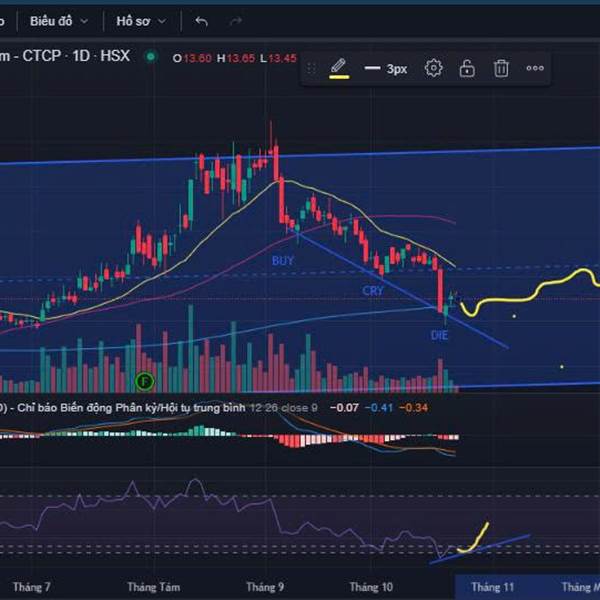Viewport: 600px width, 600px height.
Task: Click the redo arrow icon
Action: (236, 21)
